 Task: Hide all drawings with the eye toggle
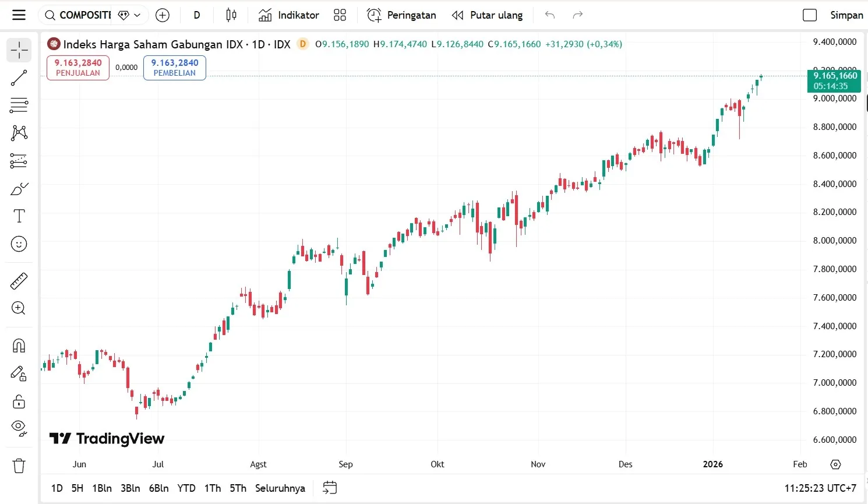coord(19,427)
